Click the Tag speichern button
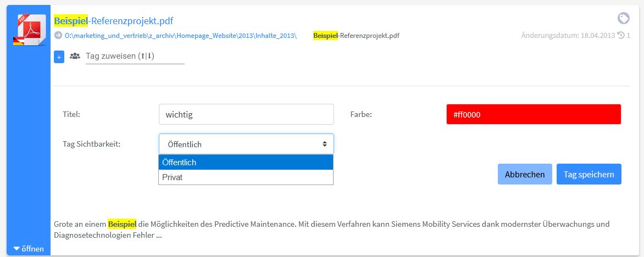The height and width of the screenshot is (257, 644). (589, 174)
